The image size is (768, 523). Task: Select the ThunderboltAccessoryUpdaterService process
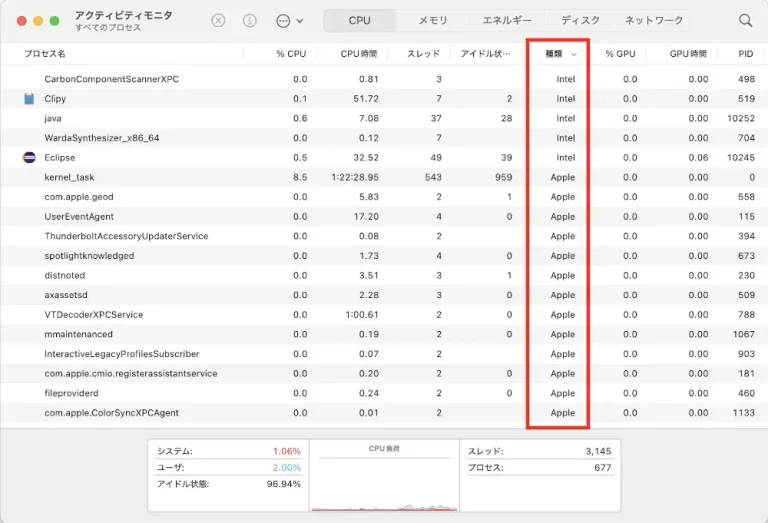tap(126, 236)
